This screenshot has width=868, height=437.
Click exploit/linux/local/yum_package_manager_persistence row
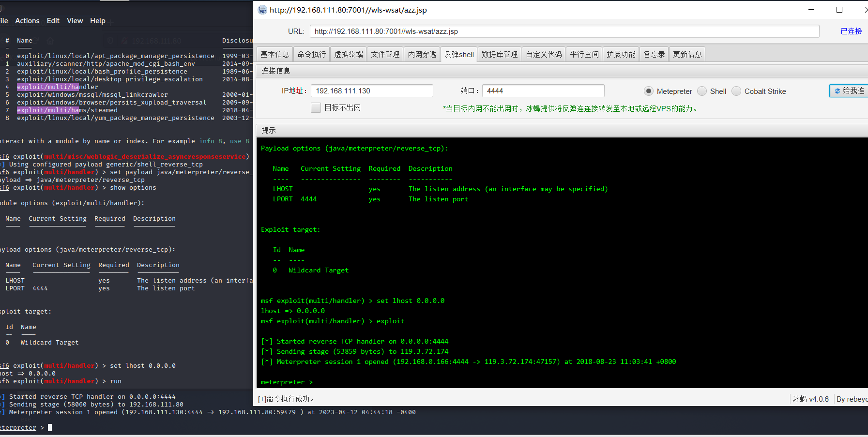116,118
